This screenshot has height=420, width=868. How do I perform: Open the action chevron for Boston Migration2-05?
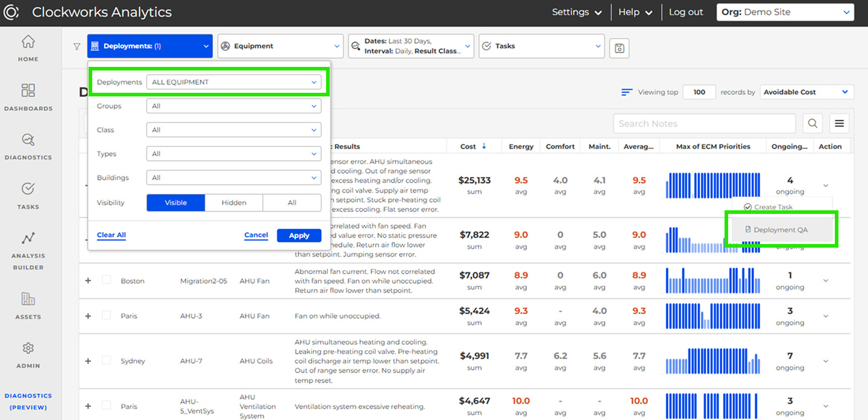(x=826, y=281)
